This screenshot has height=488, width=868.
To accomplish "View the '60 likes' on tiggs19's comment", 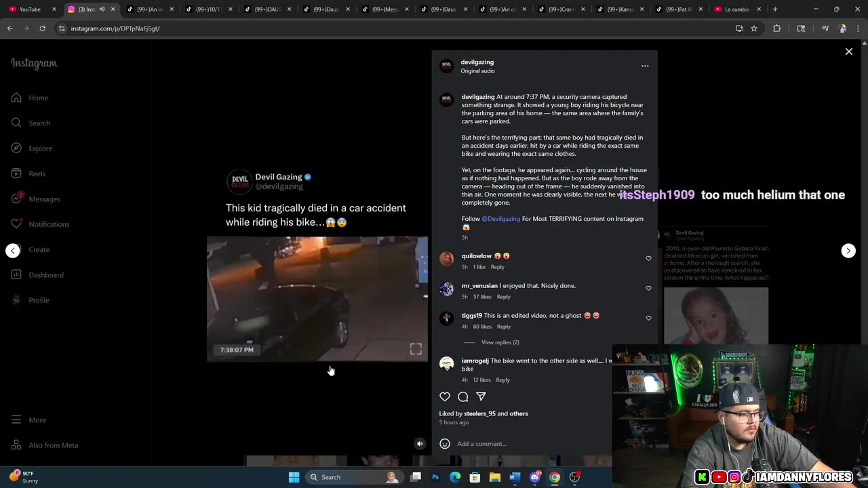I will (482, 327).
